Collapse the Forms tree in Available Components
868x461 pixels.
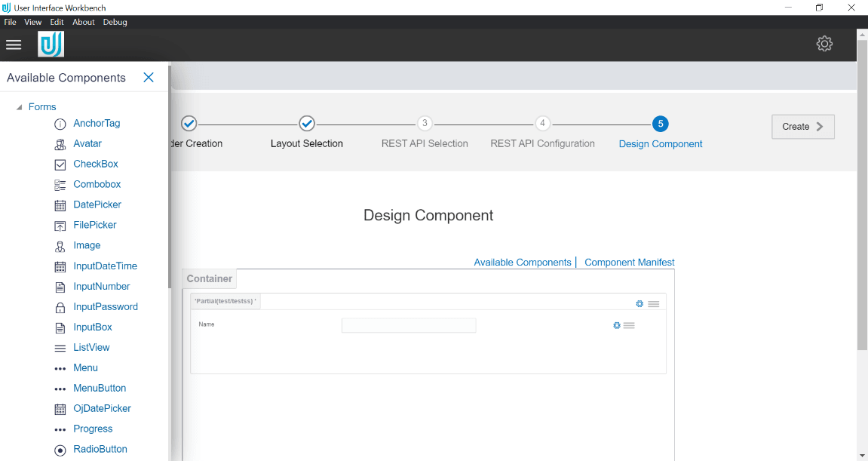[18, 106]
